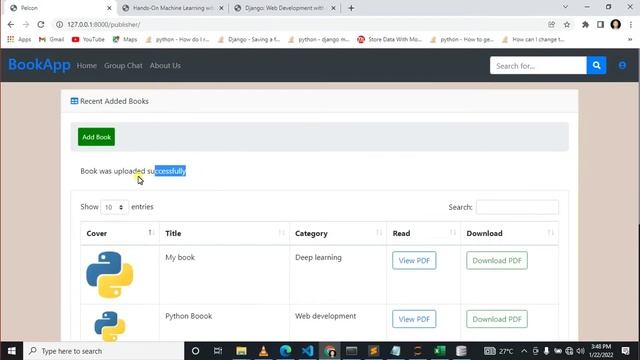Switch to the Pelcon browser tab
Viewport: 640px width, 360px height.
61,8
